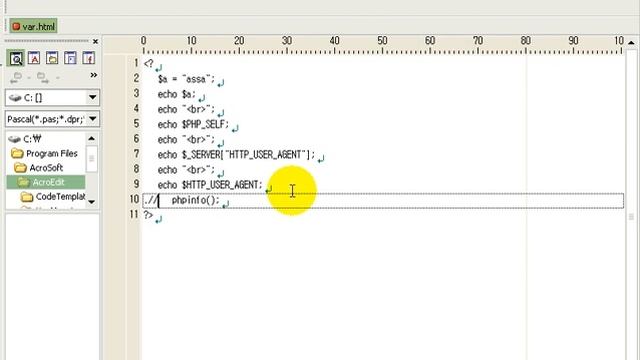Image resolution: width=640 pixels, height=360 pixels.
Task: Click line number 10 in the gutter
Action: (x=134, y=199)
